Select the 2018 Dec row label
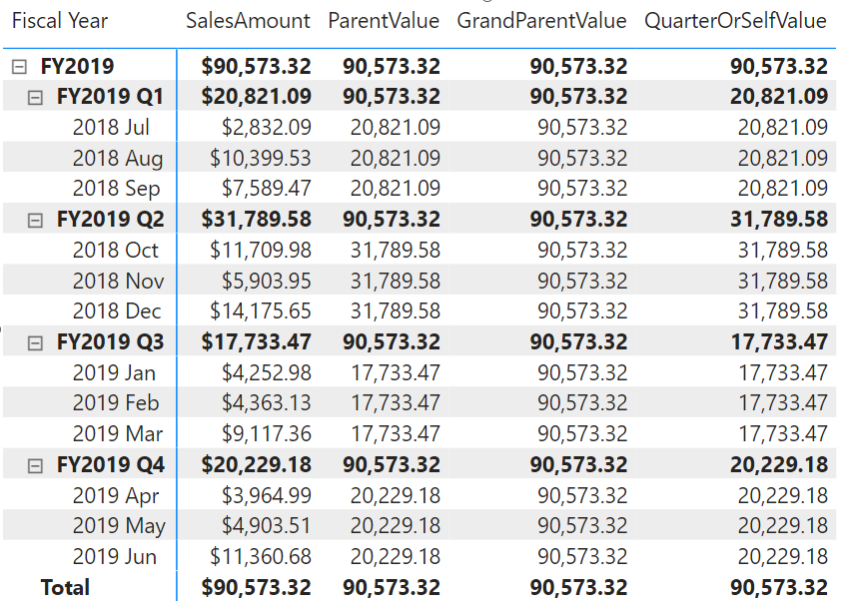This screenshot has width=846, height=616. point(117,311)
